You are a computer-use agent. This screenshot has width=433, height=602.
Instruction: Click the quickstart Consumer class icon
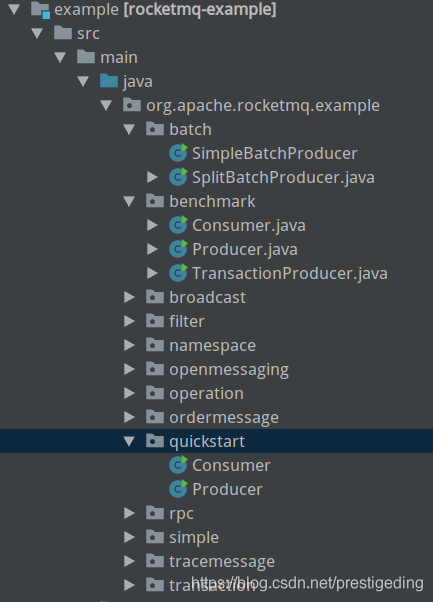tap(178, 465)
